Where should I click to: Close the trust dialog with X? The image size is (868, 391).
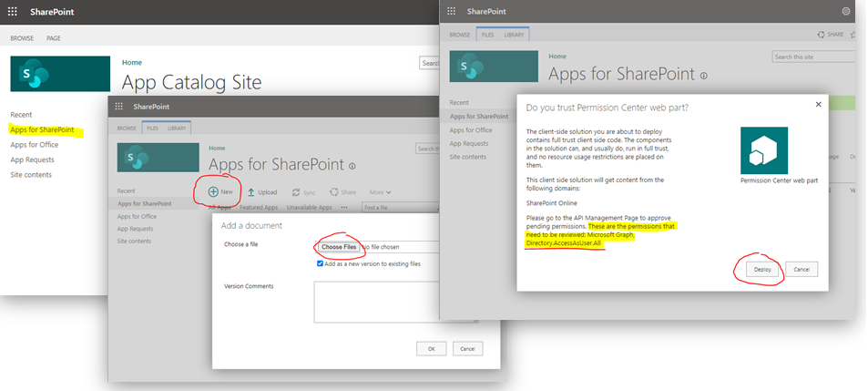(818, 104)
